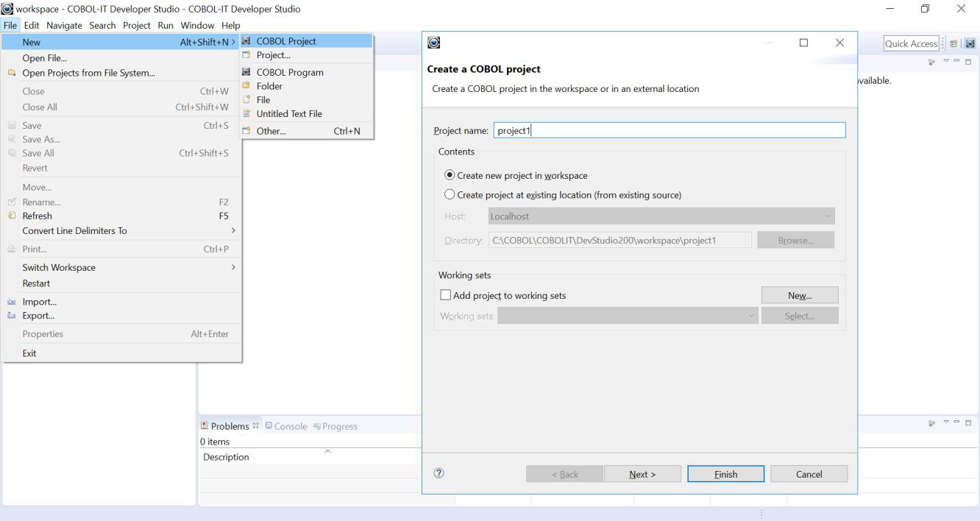The width and height of the screenshot is (980, 521).
Task: Click the COBOL Program icon in submenu
Action: click(246, 72)
